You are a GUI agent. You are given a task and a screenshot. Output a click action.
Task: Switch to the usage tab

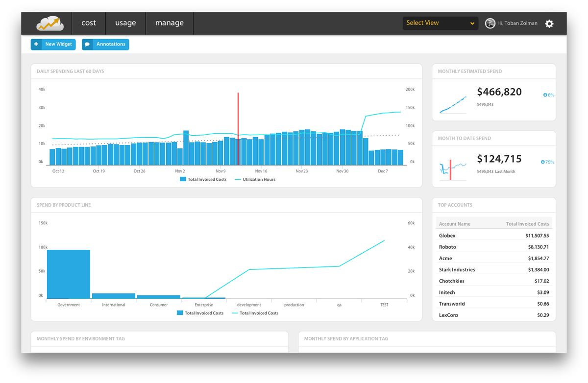(125, 23)
